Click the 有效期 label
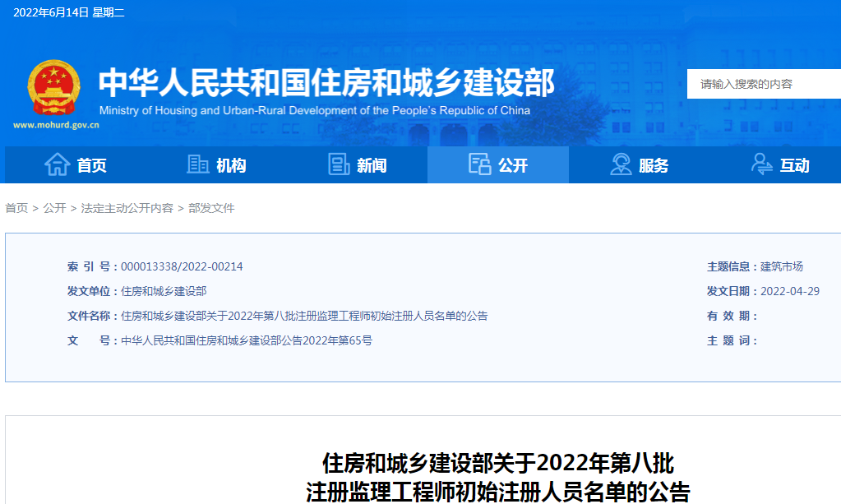The height and width of the screenshot is (504, 841). (732, 316)
